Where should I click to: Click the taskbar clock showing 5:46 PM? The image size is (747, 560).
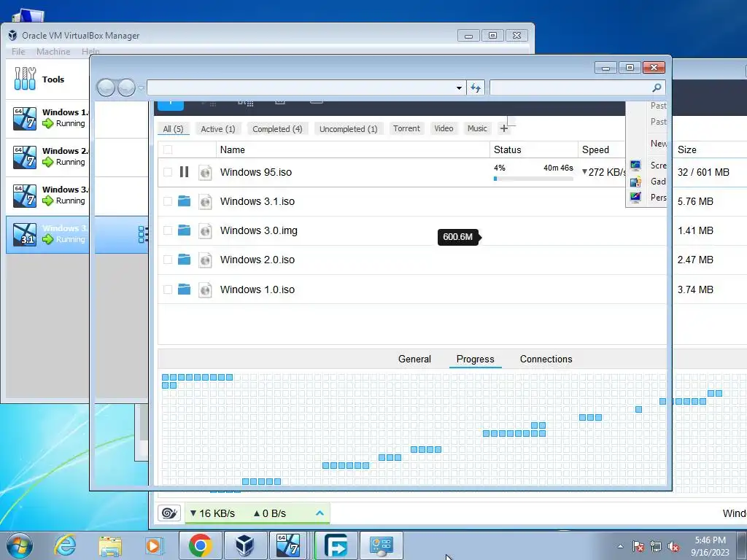pyautogui.click(x=710, y=546)
